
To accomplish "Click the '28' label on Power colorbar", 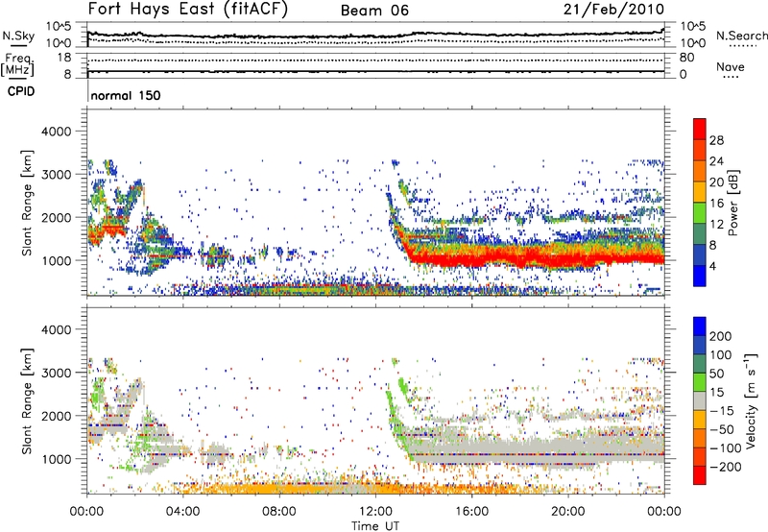I will [716, 140].
